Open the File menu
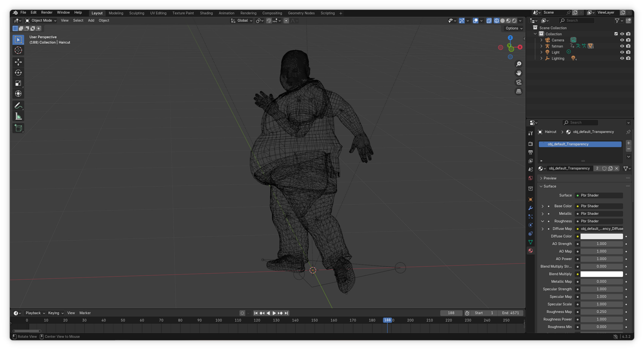This screenshot has height=350, width=644. pyautogui.click(x=23, y=13)
